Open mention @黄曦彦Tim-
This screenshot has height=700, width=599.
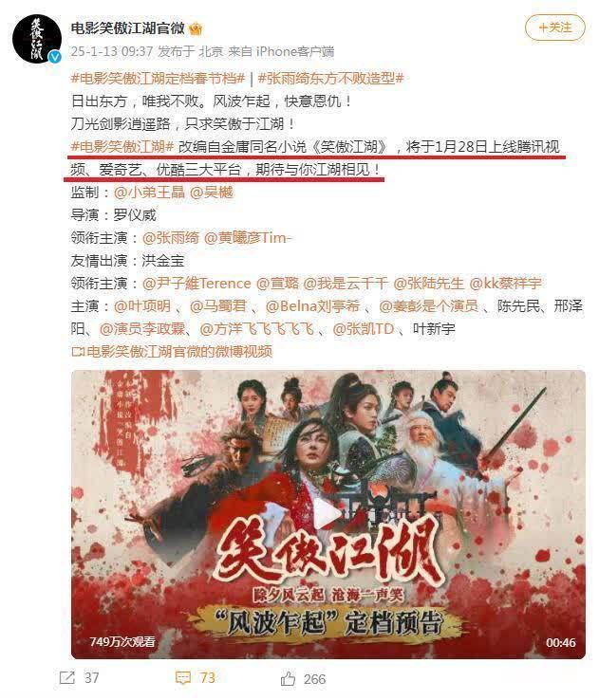[x=248, y=238]
